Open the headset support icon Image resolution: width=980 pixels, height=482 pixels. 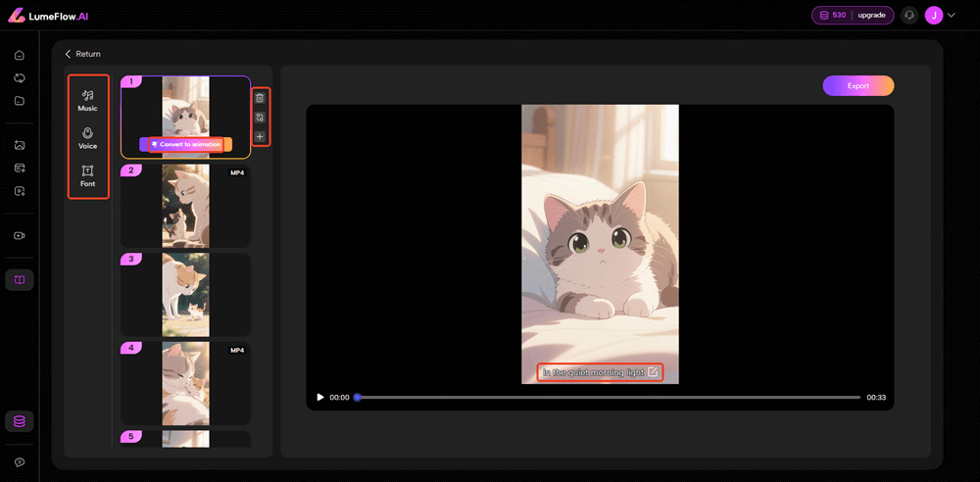909,16
